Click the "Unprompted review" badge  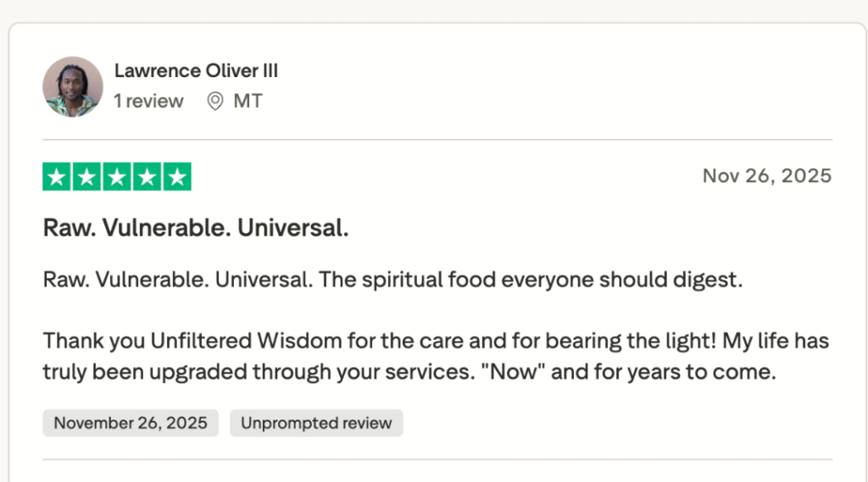point(316,423)
